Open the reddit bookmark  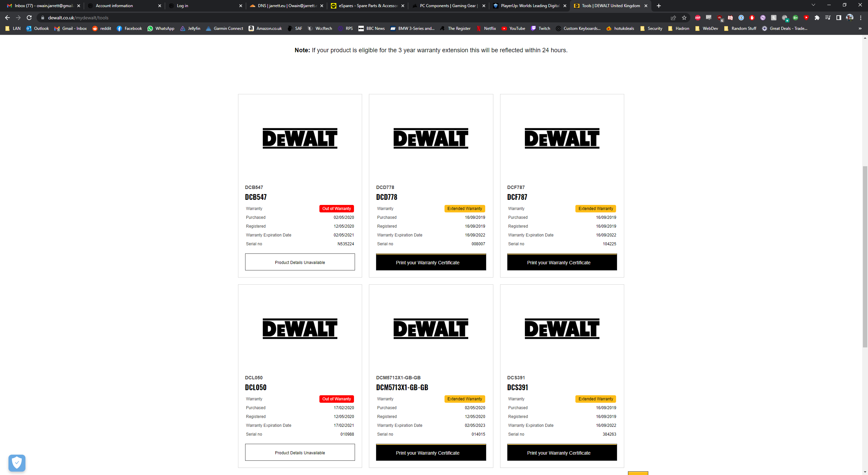[102, 28]
